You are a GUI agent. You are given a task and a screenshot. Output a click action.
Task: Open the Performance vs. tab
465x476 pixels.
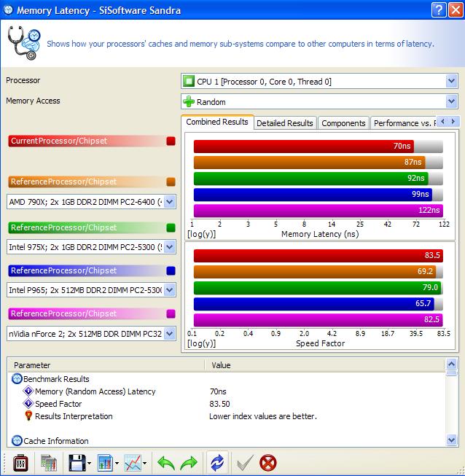403,123
